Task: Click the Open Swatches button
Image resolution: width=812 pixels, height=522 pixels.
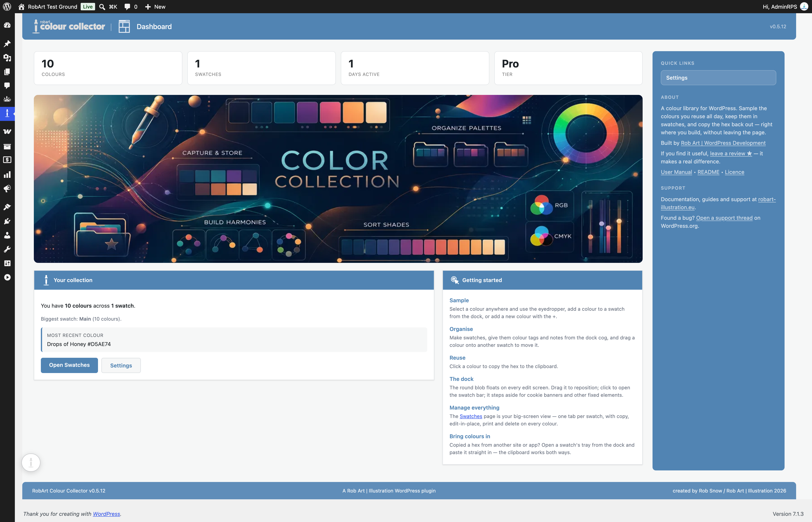Action: click(69, 365)
